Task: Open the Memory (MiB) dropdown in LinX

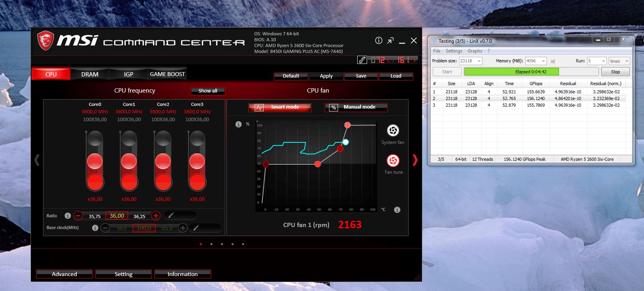Action: (x=536, y=61)
